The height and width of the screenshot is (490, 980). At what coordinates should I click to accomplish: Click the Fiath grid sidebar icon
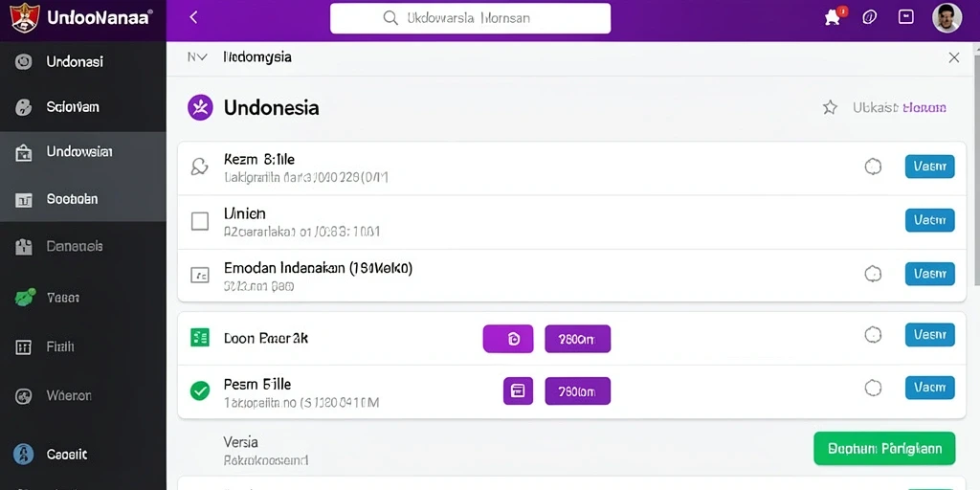(23, 347)
